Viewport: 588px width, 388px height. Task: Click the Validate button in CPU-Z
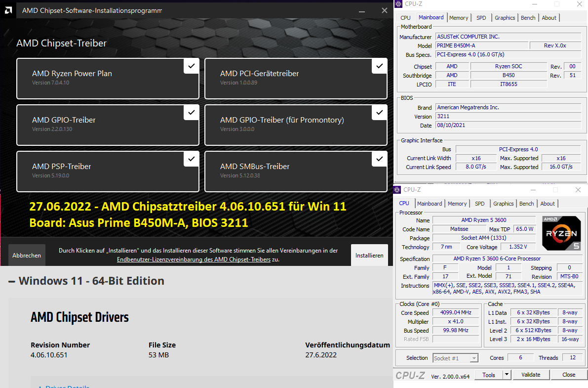531,375
